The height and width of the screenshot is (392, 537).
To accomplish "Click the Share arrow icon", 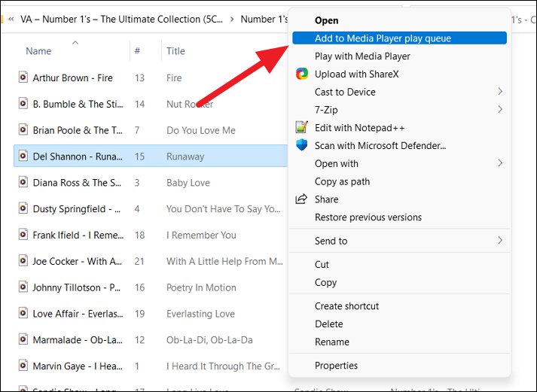I will coord(301,199).
